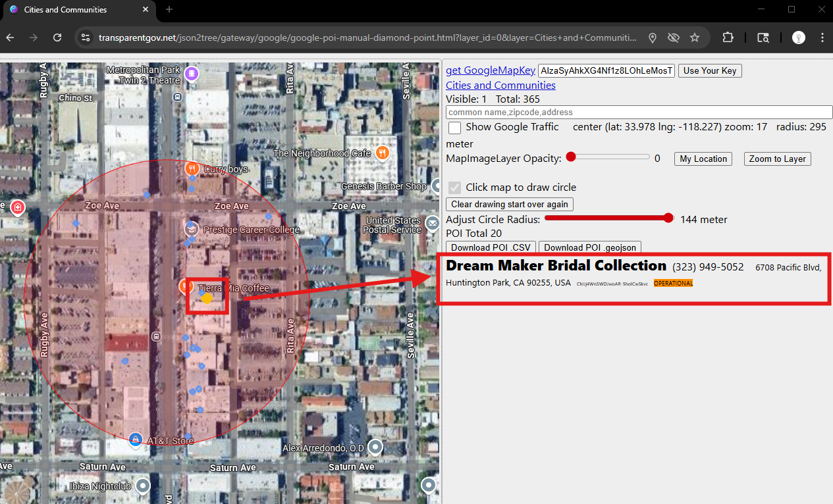Click the AT&T Store shopping marker
The width and height of the screenshot is (833, 504).
135,440
